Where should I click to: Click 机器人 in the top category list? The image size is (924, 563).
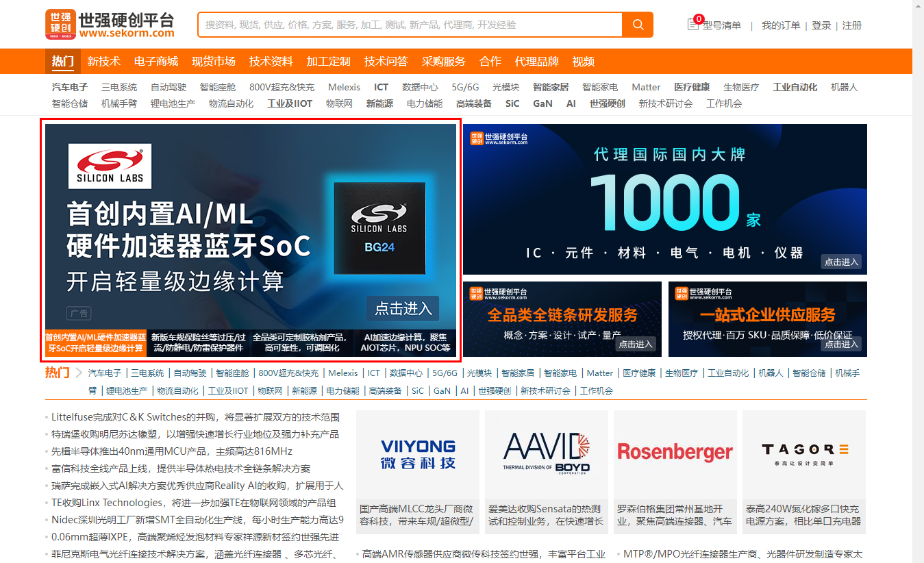point(844,87)
